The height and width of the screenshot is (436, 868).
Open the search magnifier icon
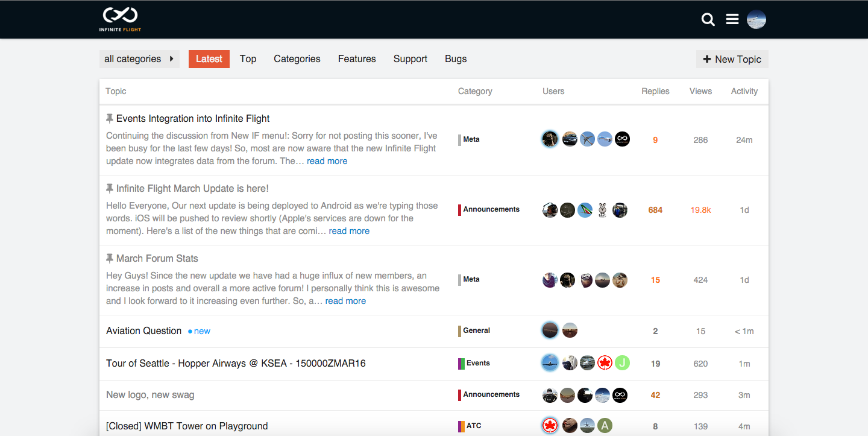click(708, 20)
